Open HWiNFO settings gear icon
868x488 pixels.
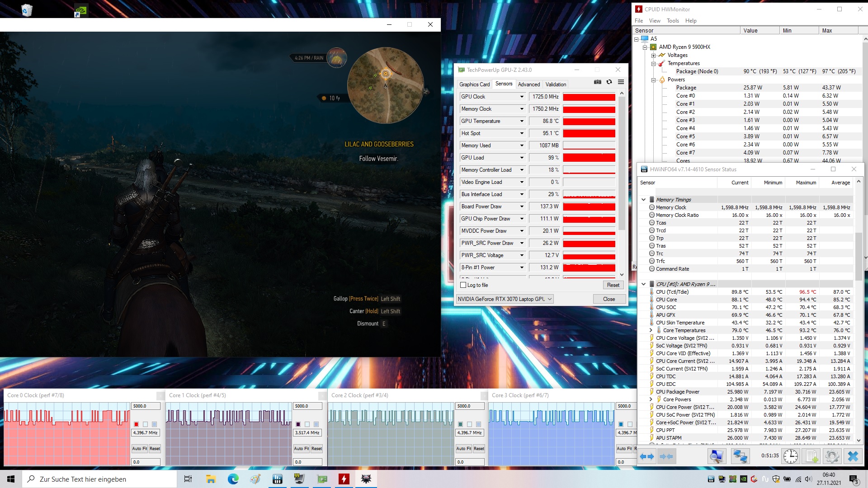[x=832, y=456]
